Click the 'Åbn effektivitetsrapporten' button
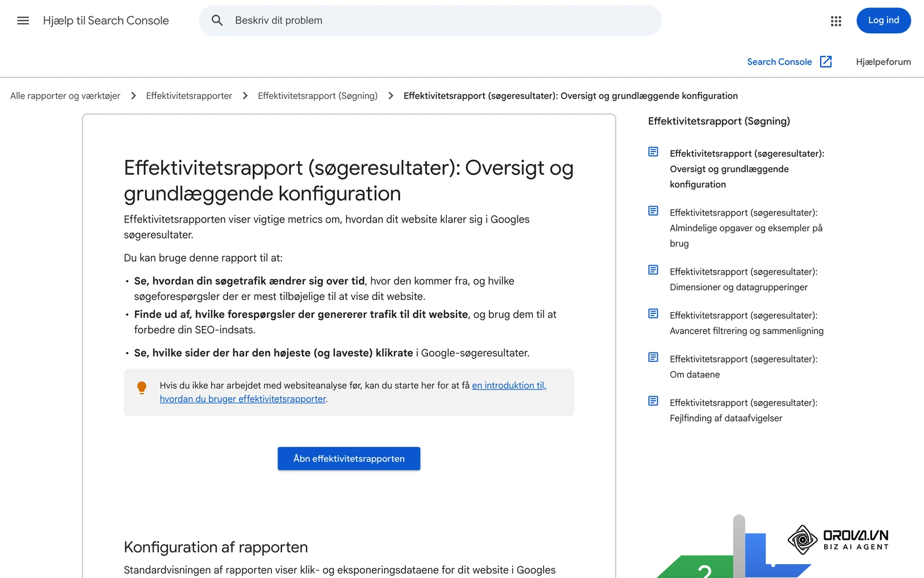The height and width of the screenshot is (578, 924). (x=349, y=458)
